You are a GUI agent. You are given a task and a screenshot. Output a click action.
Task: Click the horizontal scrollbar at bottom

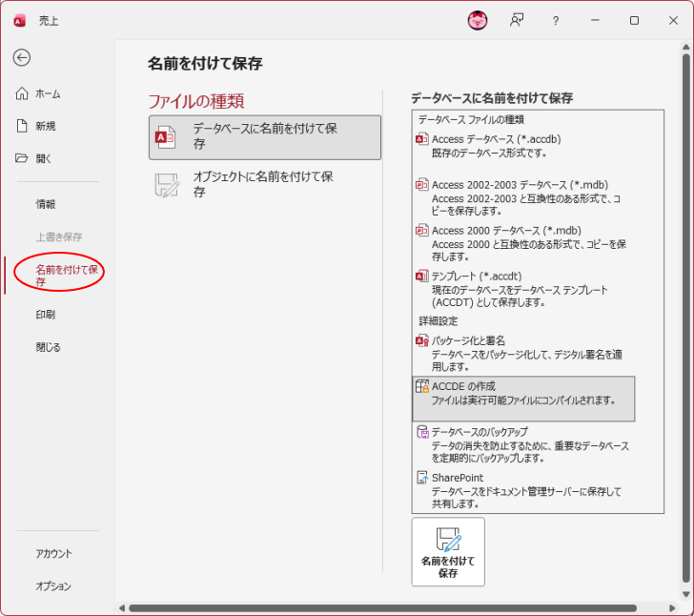381,607
